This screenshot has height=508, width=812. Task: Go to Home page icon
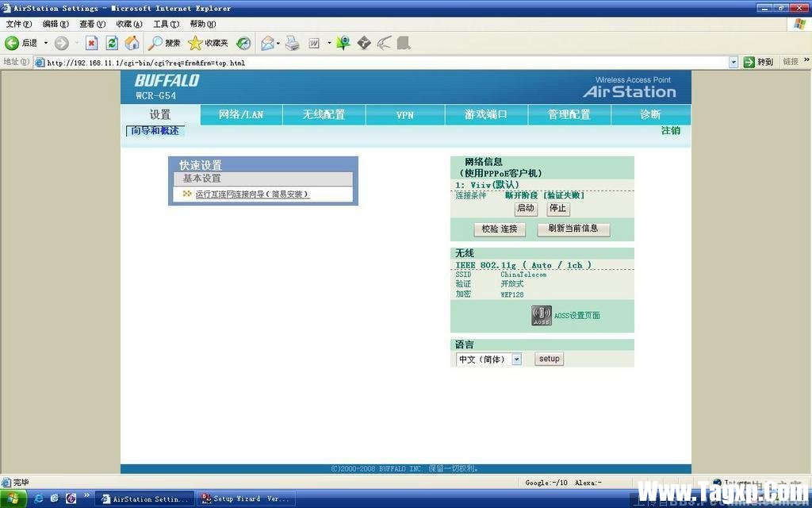point(132,43)
